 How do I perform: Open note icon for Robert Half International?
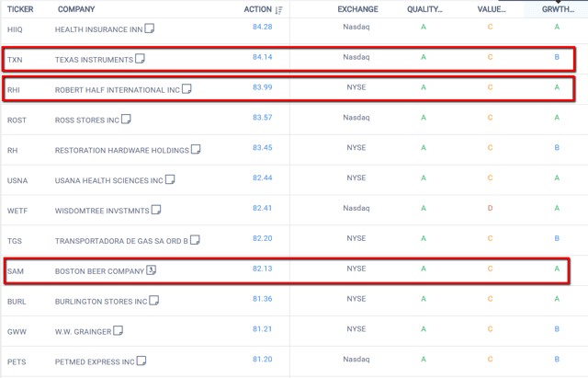click(187, 89)
